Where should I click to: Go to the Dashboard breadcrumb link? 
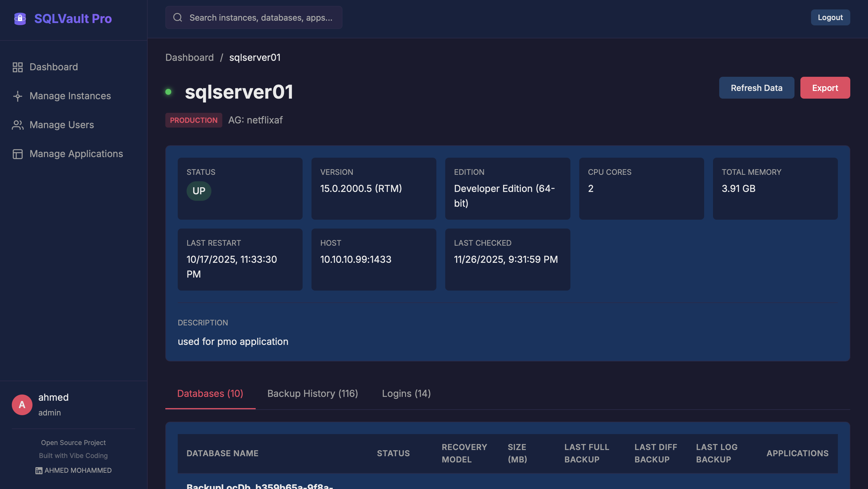[x=189, y=58]
